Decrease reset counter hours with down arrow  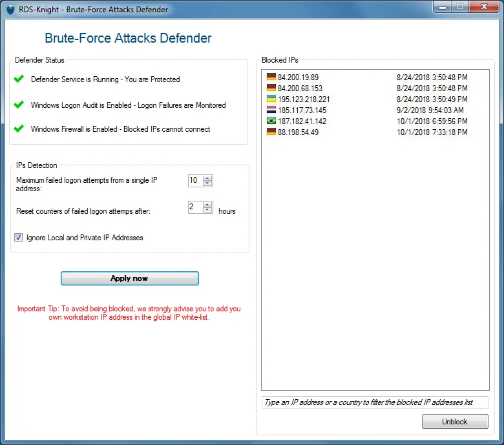coord(207,209)
